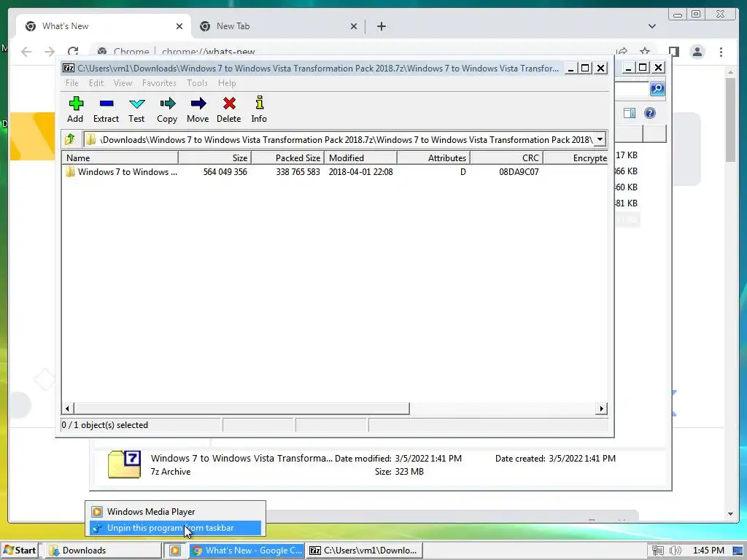Switch to Chrome What's New taskbar button

coord(248,550)
